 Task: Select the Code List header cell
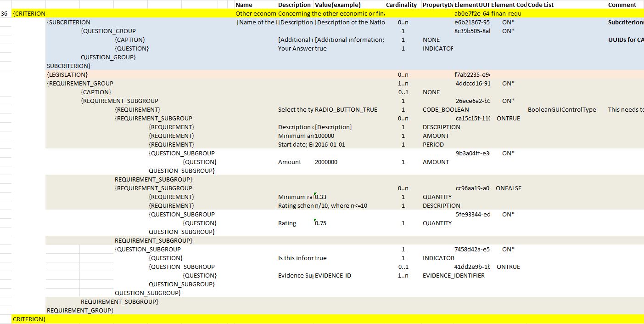(566, 5)
